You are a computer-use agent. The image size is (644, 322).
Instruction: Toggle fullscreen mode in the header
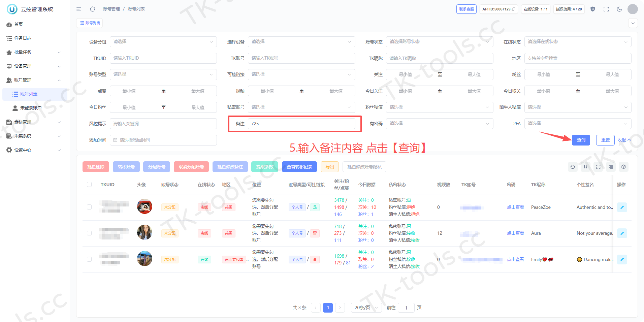click(606, 9)
